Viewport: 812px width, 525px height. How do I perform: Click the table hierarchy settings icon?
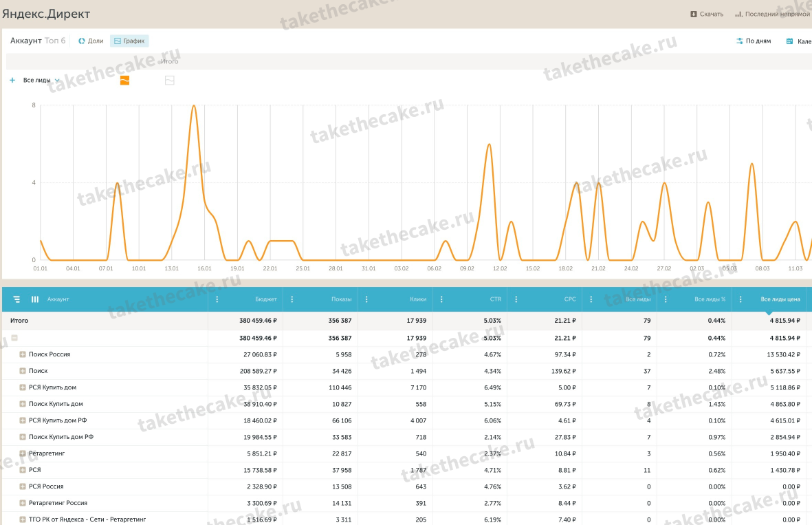[17, 299]
